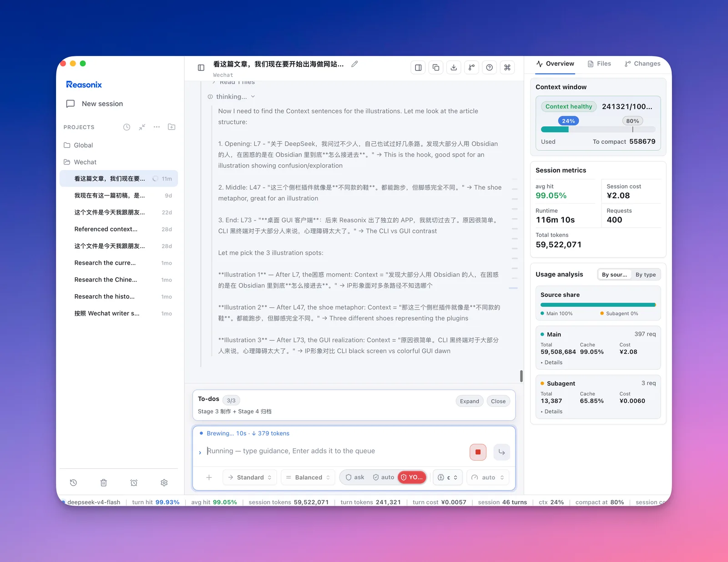Viewport: 728px width, 562px height.
Task: Copy the conversation using copy icon
Action: click(x=436, y=68)
